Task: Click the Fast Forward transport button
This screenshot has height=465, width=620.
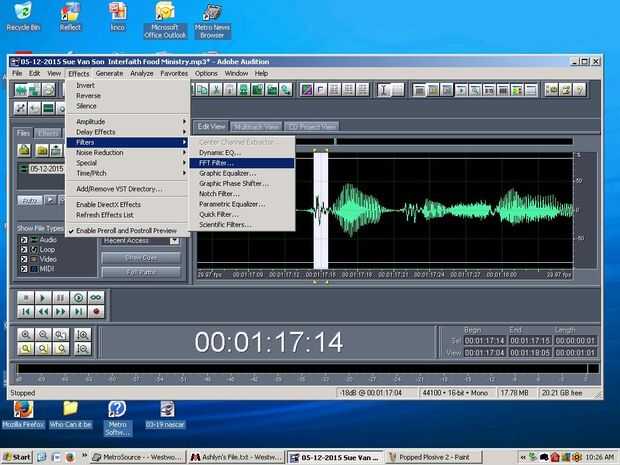Action: (x=60, y=312)
